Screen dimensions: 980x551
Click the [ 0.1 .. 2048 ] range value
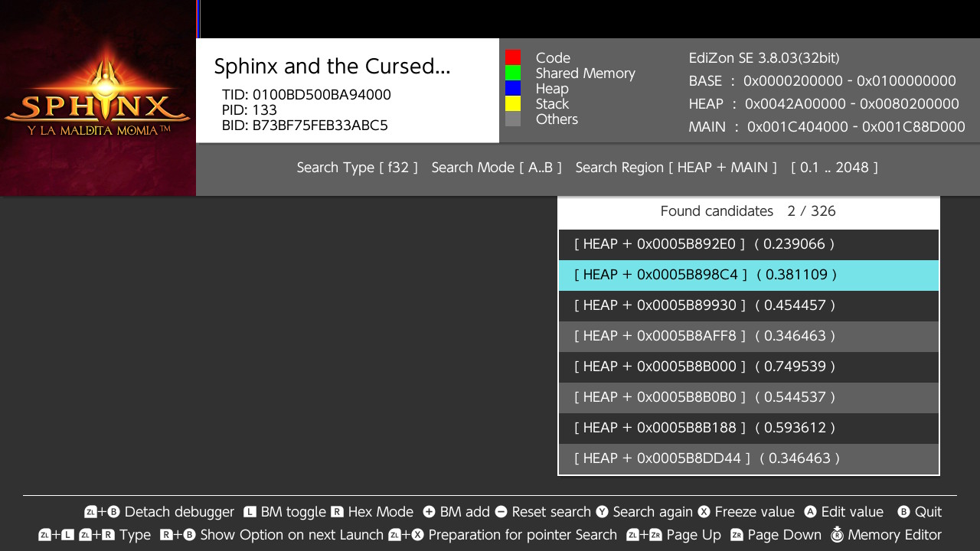tap(835, 168)
